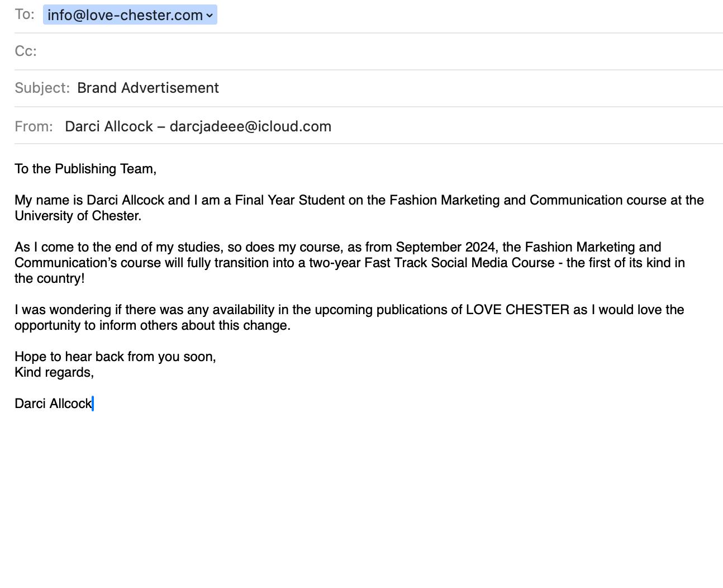723x588 pixels.
Task: Click the 'Cc:' field label
Action: (26, 51)
